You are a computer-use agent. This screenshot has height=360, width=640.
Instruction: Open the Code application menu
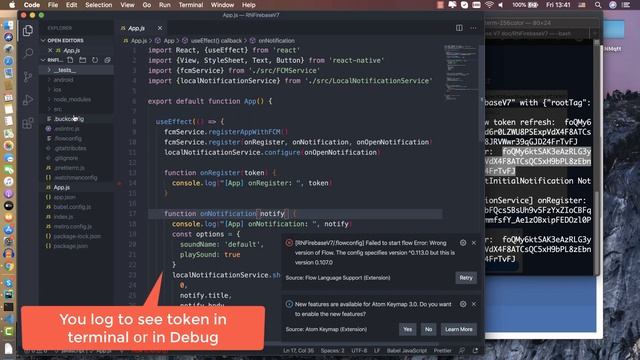tap(31, 5)
